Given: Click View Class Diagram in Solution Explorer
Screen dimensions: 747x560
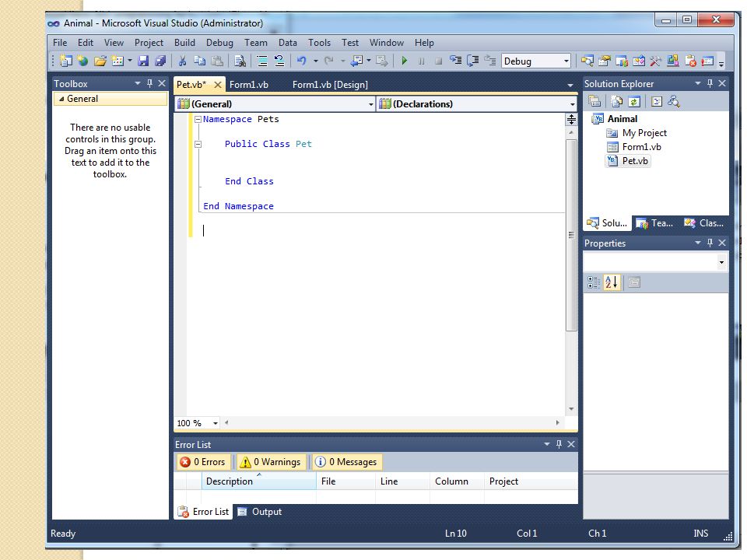Looking at the screenshot, I should (x=674, y=101).
